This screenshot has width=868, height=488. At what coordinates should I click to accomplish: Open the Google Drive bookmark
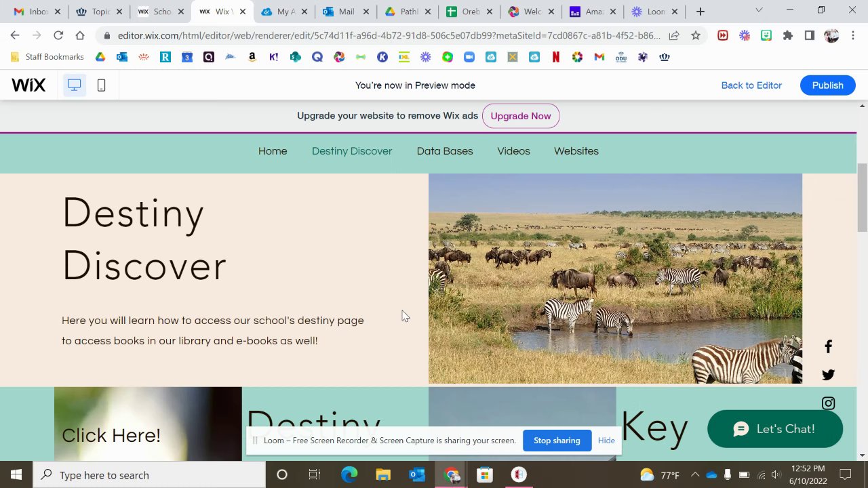click(100, 57)
